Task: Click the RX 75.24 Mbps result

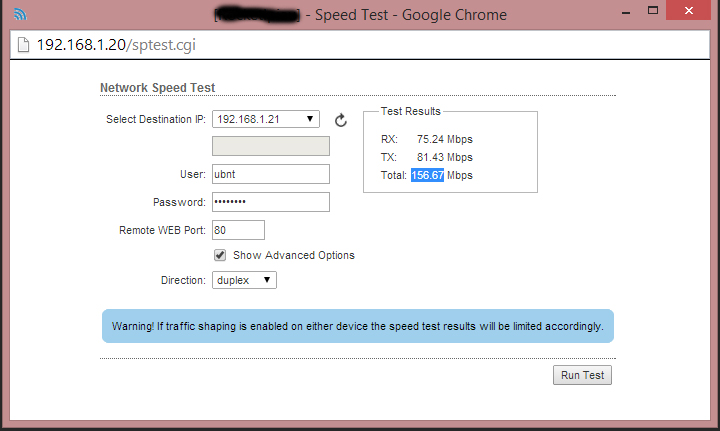Action: click(x=444, y=139)
